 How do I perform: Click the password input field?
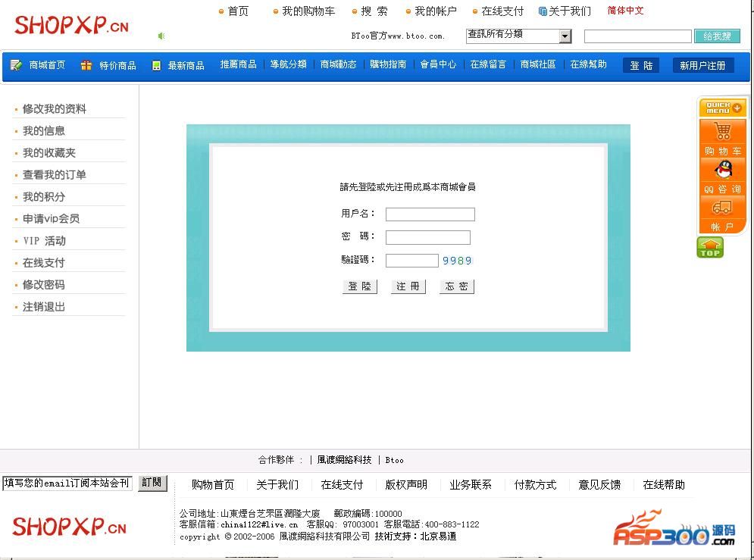tap(427, 237)
